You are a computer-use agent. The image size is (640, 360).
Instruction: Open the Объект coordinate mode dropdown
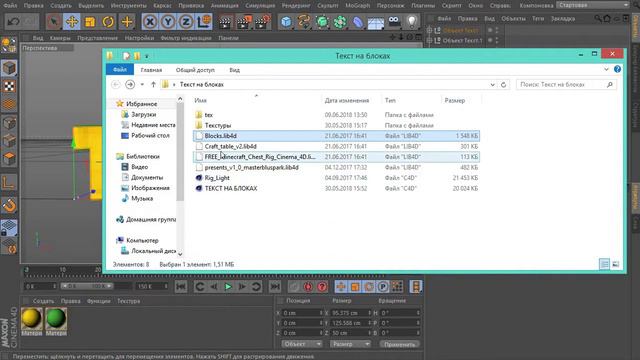[302, 344]
